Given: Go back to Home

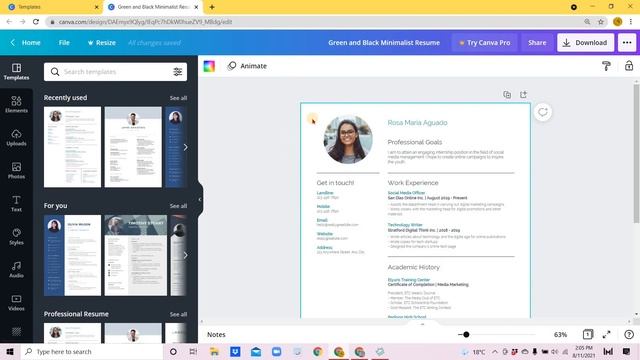Looking at the screenshot, I should 25,42.
